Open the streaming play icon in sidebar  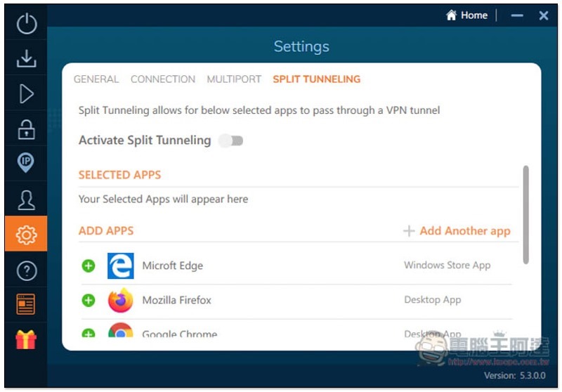[x=27, y=94]
